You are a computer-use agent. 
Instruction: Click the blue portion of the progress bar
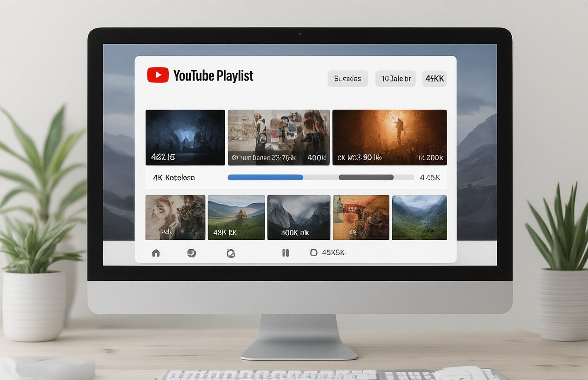(x=265, y=177)
